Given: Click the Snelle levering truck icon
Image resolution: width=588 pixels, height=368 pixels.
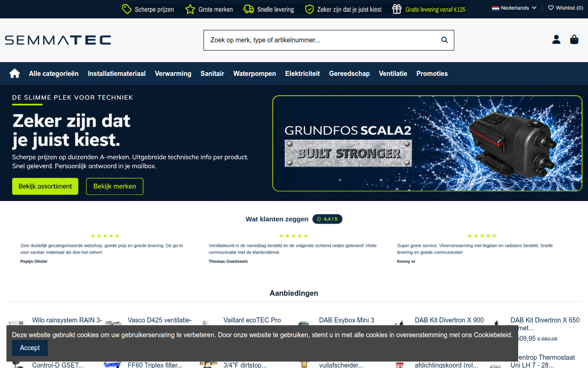Looking at the screenshot, I should 249,9.
